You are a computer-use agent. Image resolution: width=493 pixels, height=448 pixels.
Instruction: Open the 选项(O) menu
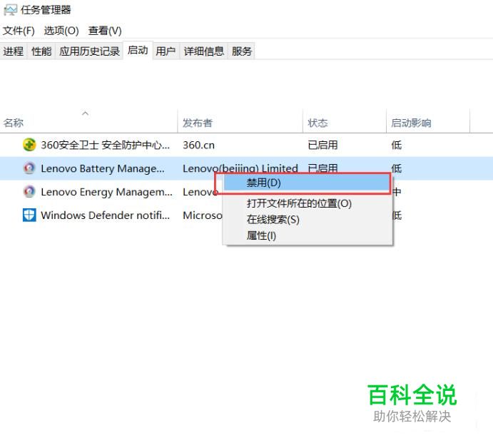(61, 31)
